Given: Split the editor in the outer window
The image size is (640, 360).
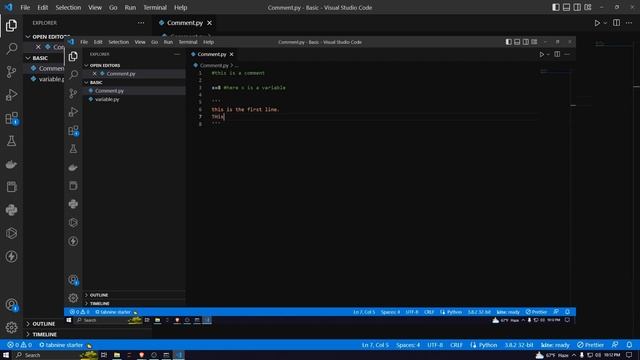Looking at the screenshot, I should pos(616,23).
